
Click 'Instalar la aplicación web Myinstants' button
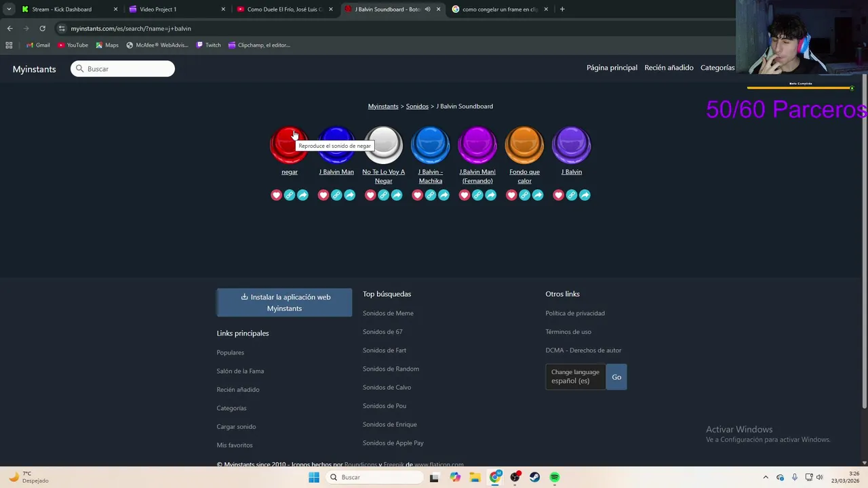tap(284, 302)
